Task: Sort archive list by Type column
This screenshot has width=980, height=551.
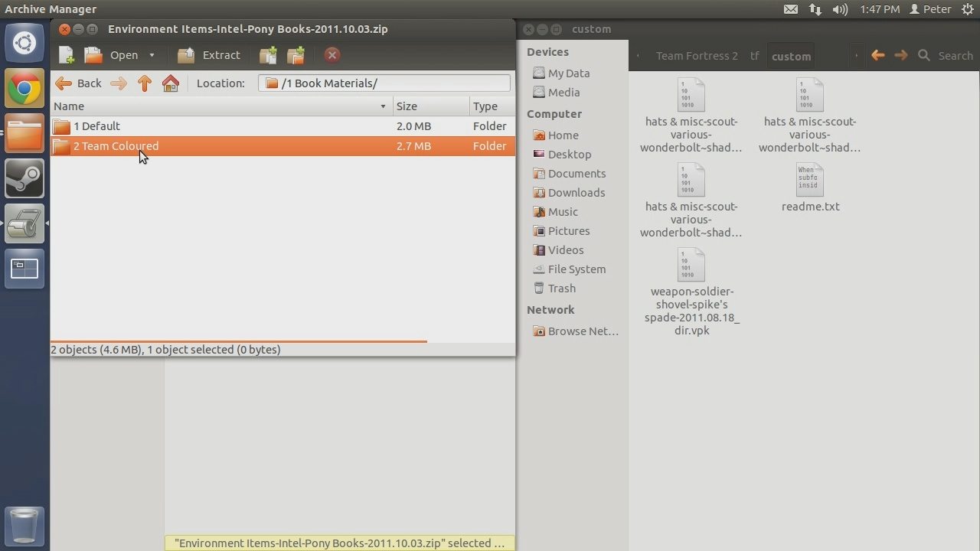Action: [x=492, y=106]
